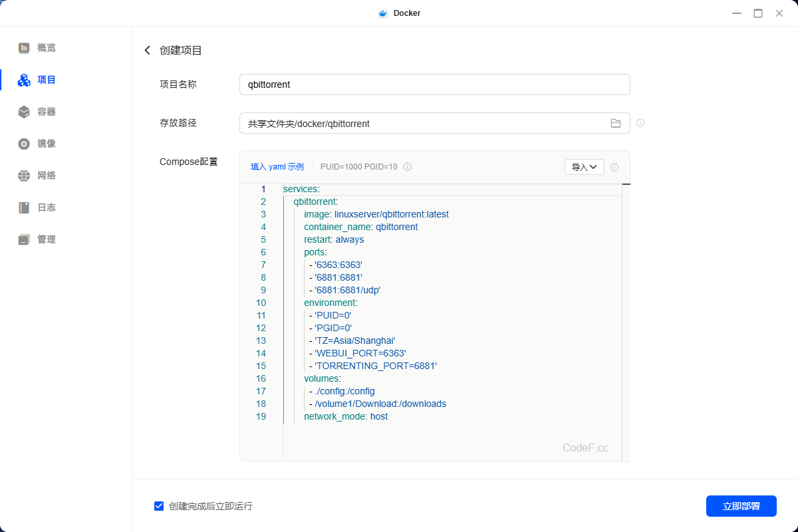The image size is (798, 532).
Task: Go to the 管理 menu item
Action: click(47, 239)
